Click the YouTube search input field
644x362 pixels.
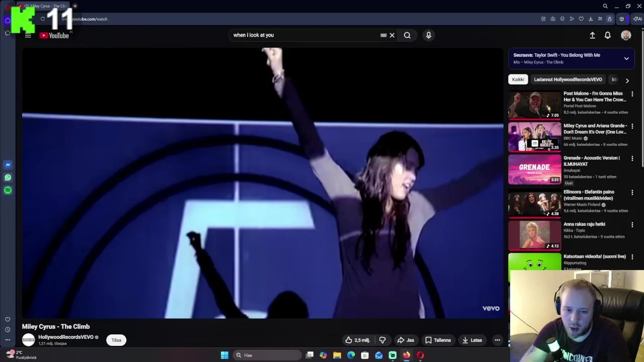click(x=304, y=35)
